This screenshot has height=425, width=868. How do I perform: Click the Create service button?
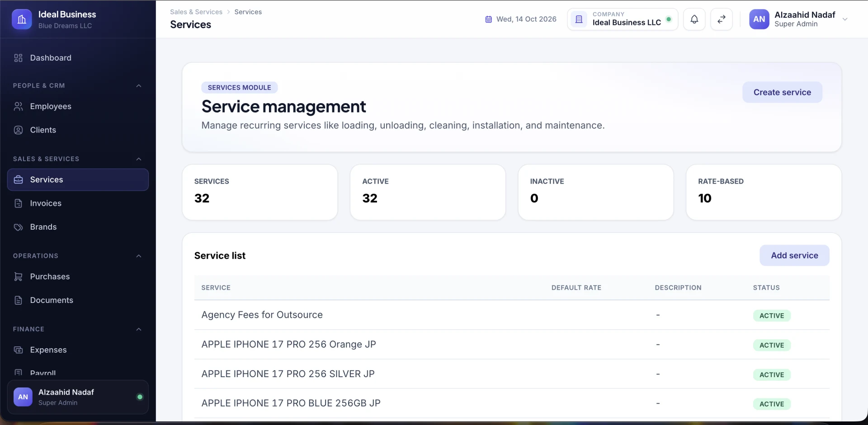point(782,92)
